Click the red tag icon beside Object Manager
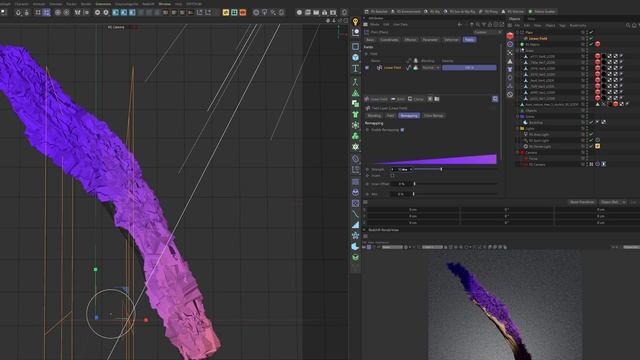Image resolution: width=640 pixels, height=360 pixels. pyautogui.click(x=510, y=36)
